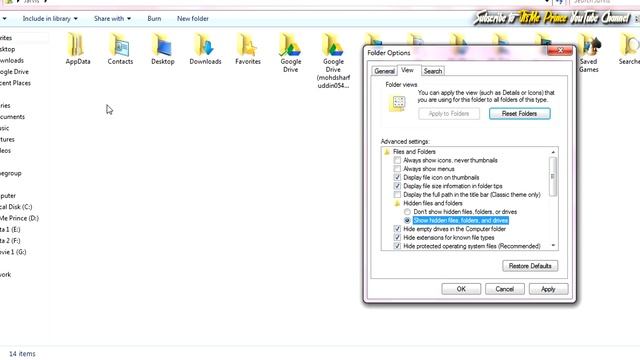This screenshot has width=640, height=360.
Task: Switch to the Search tab
Action: click(433, 71)
